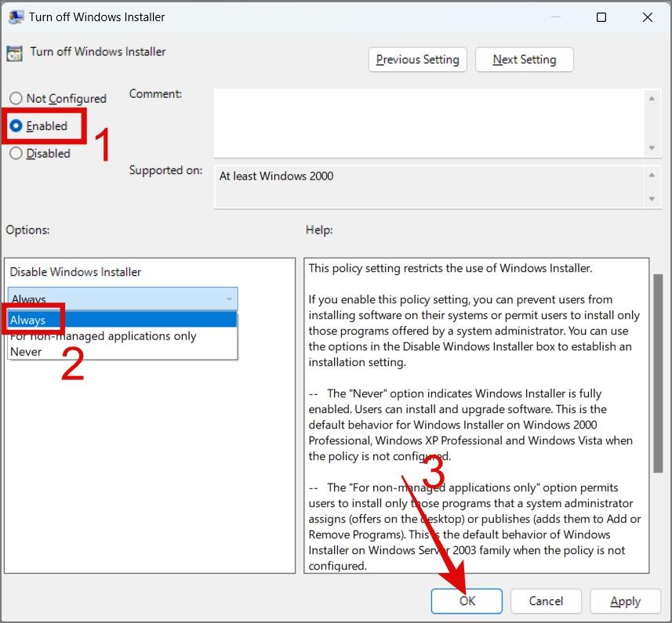Click the Cancel button
The image size is (672, 623).
pos(546,601)
